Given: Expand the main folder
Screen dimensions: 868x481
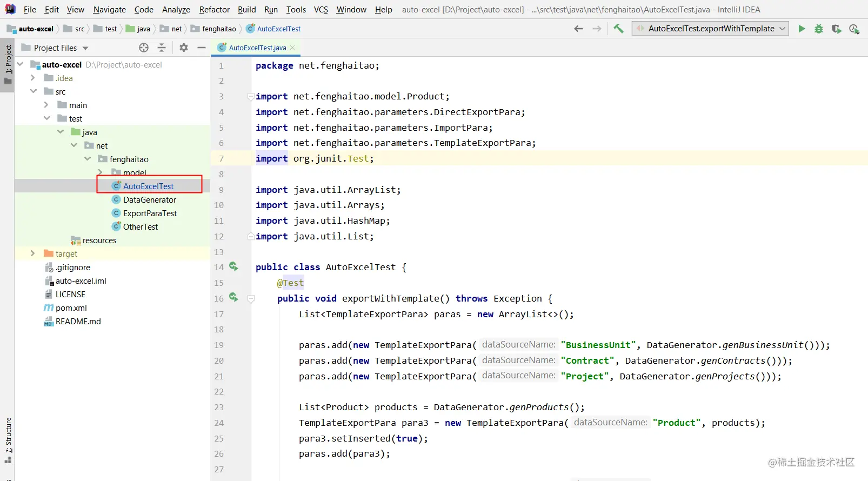Looking at the screenshot, I should point(46,105).
